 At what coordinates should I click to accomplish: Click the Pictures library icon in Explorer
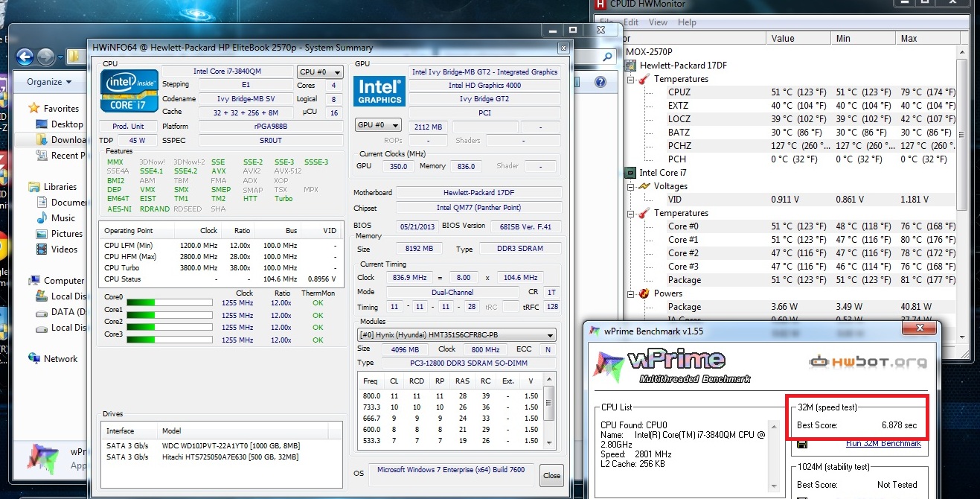tap(42, 234)
